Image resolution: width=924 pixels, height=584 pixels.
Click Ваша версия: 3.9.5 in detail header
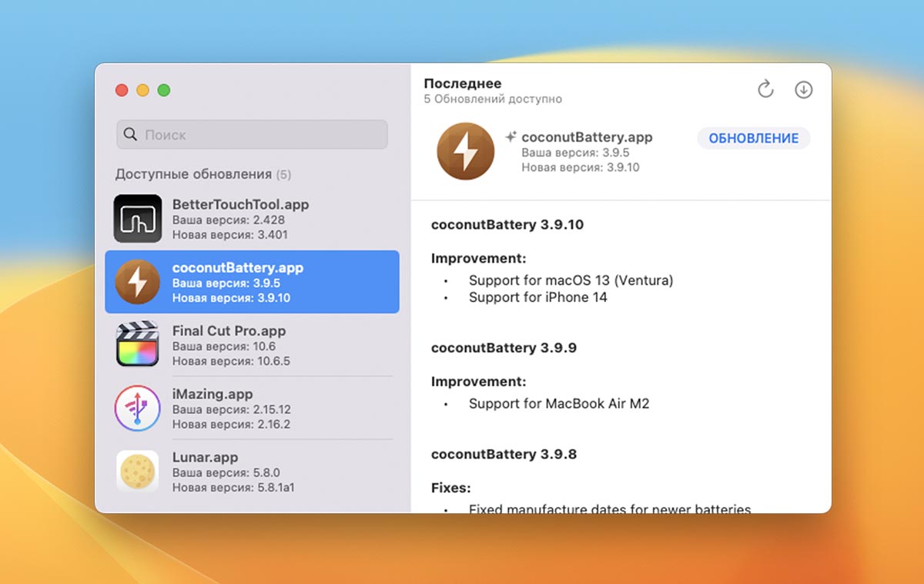575,153
